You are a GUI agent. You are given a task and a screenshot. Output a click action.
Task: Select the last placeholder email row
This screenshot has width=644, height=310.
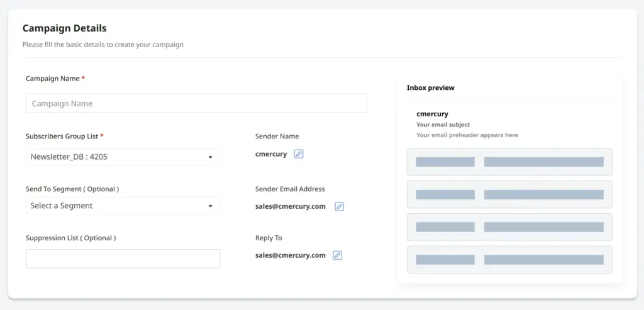click(509, 260)
